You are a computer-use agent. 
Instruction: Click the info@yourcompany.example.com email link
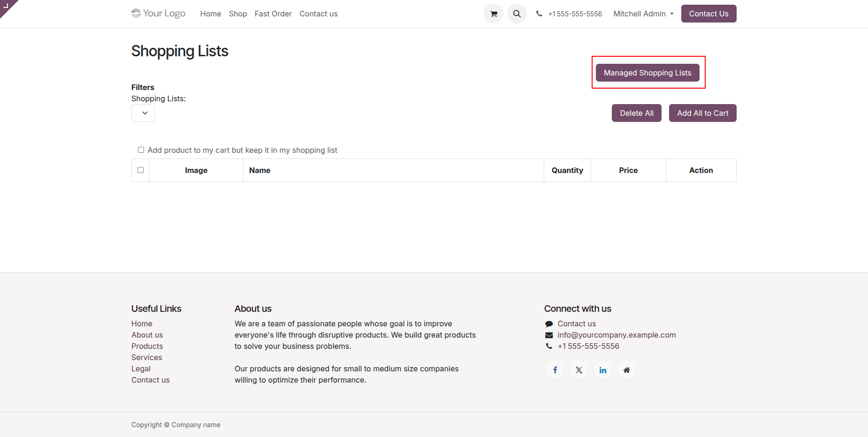click(x=617, y=335)
